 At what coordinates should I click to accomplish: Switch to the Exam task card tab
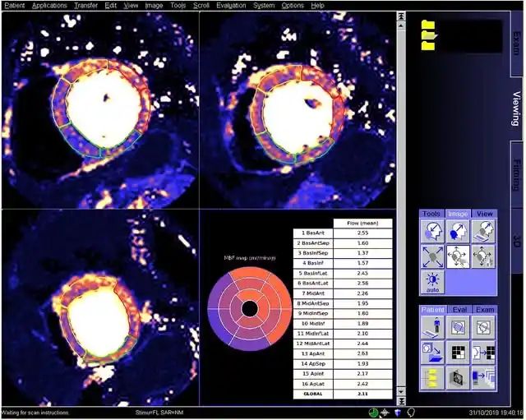click(x=517, y=43)
